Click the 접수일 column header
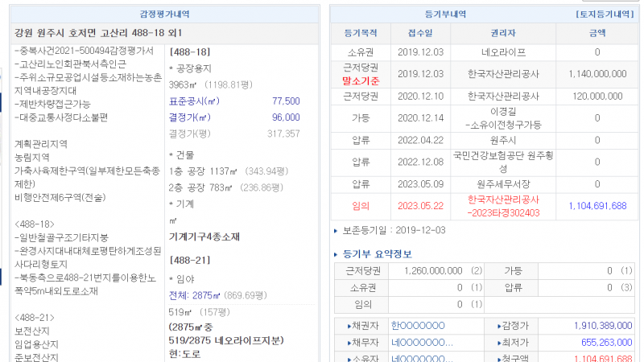Image resolution: width=644 pixels, height=362 pixels. [419, 34]
